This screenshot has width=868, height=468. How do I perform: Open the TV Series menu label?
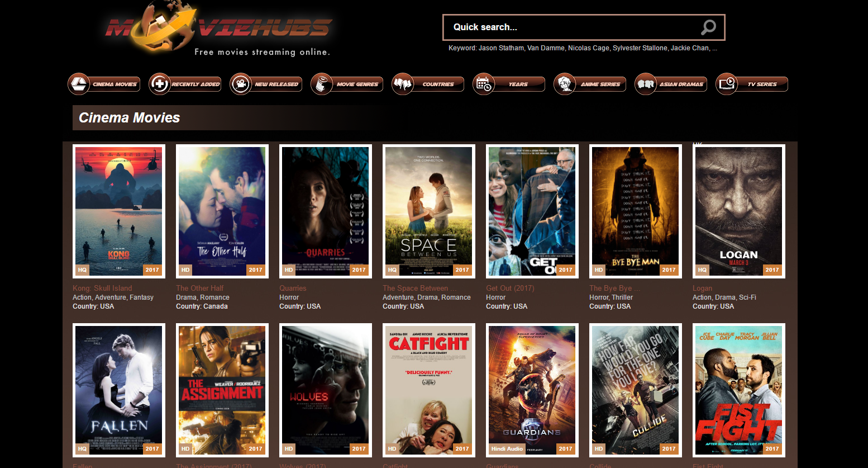click(x=762, y=84)
